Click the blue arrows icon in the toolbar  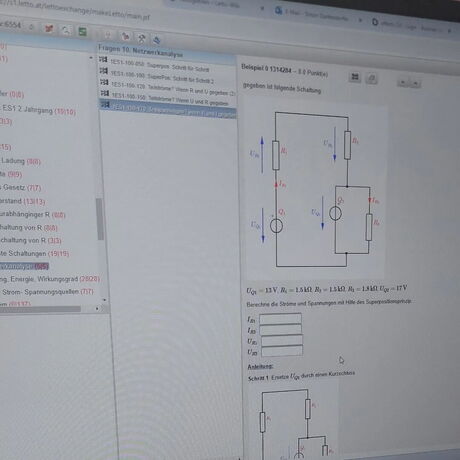coord(157,40)
